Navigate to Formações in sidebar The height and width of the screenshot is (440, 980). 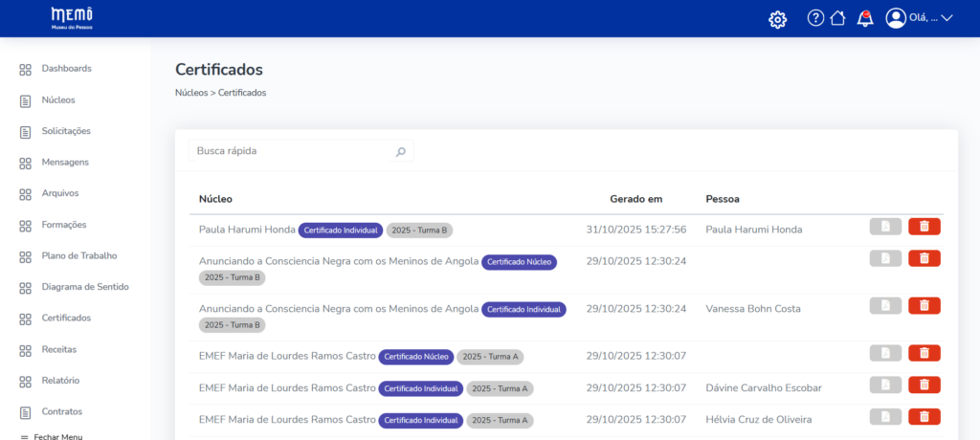click(63, 225)
